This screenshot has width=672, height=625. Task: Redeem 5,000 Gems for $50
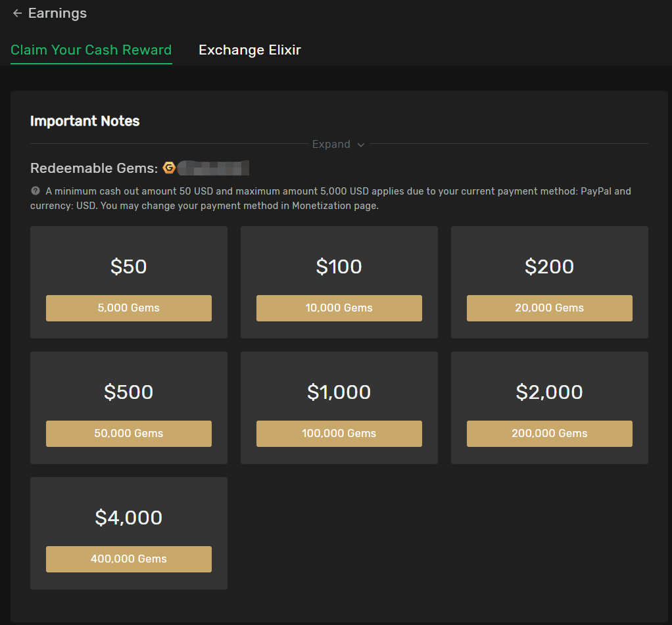(129, 308)
